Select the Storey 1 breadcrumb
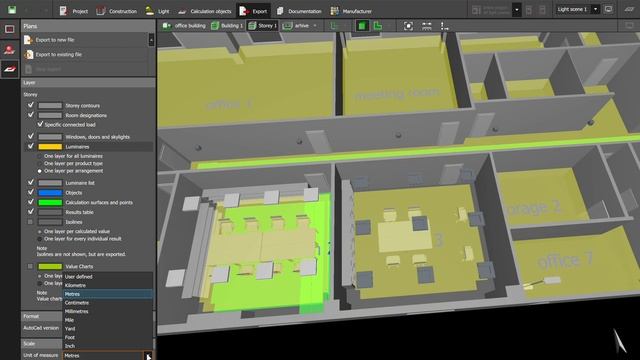The height and width of the screenshot is (360, 640). [x=262, y=26]
